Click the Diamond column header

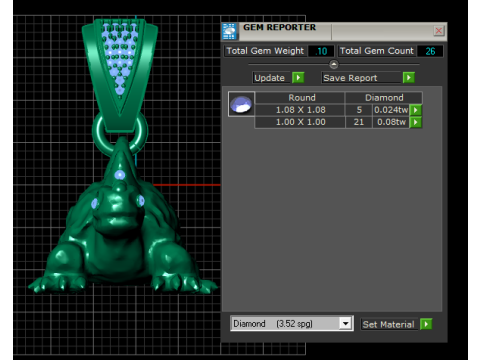click(x=384, y=98)
